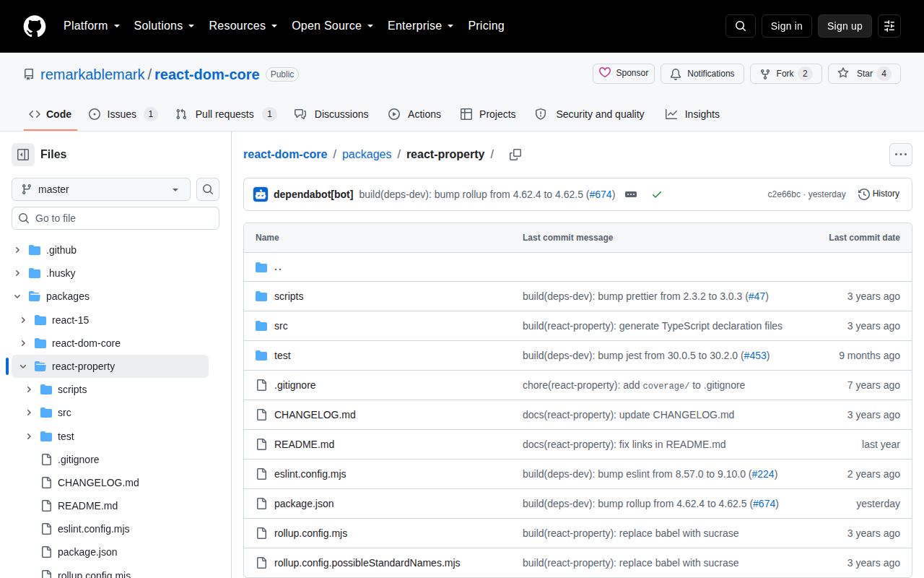Image resolution: width=924 pixels, height=578 pixels.
Task: Open more options three-dot button
Action: coord(900,155)
